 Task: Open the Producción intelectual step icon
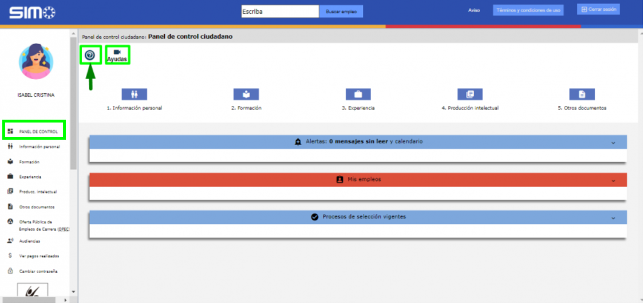coord(470,94)
